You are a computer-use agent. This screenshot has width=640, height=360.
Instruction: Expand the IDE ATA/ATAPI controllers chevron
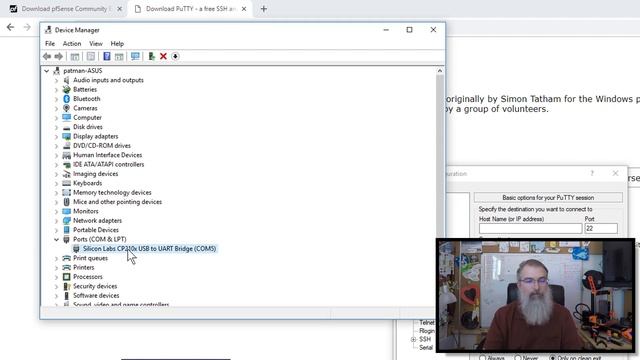pos(56,165)
